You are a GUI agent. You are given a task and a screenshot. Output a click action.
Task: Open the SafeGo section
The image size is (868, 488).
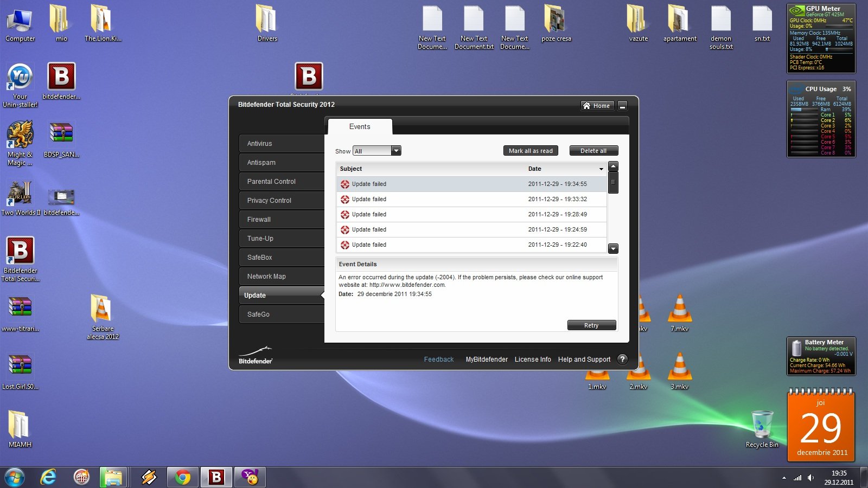[x=282, y=314]
